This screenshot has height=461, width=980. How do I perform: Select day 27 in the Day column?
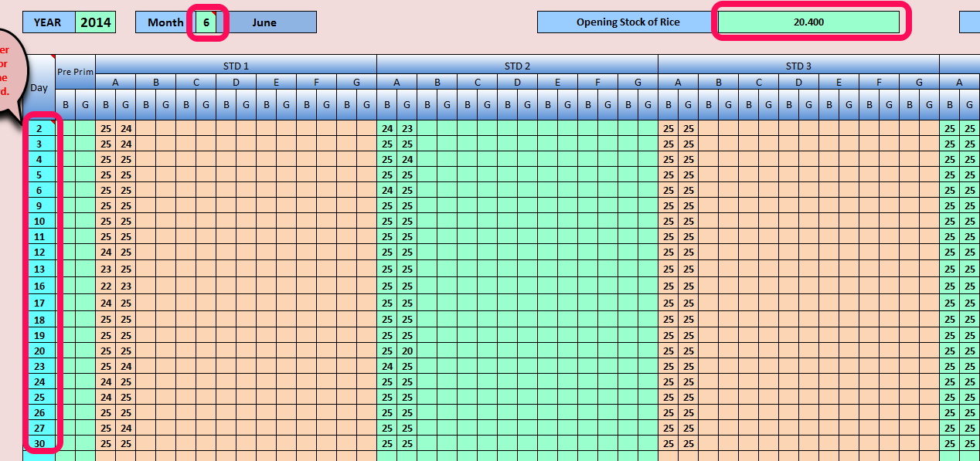tap(39, 428)
